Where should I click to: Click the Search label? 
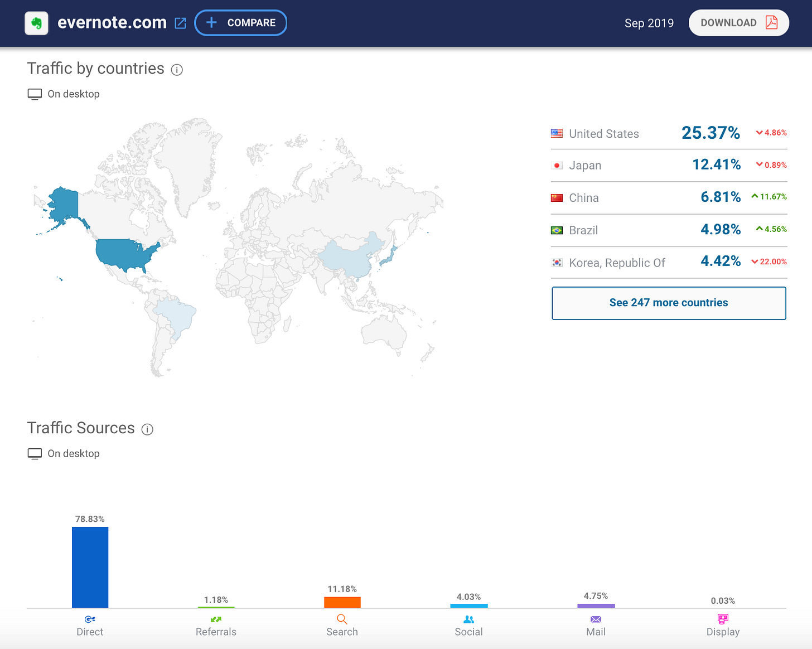click(x=342, y=632)
